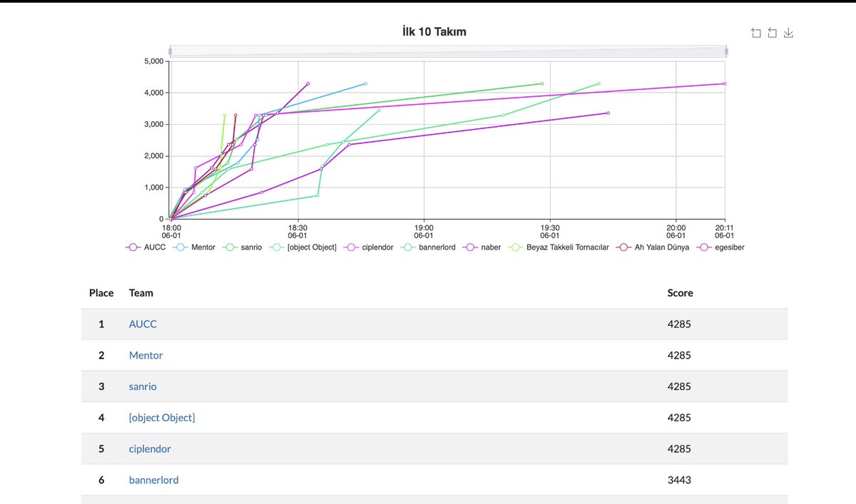Open AUCC team link in scoreboard table

click(143, 324)
